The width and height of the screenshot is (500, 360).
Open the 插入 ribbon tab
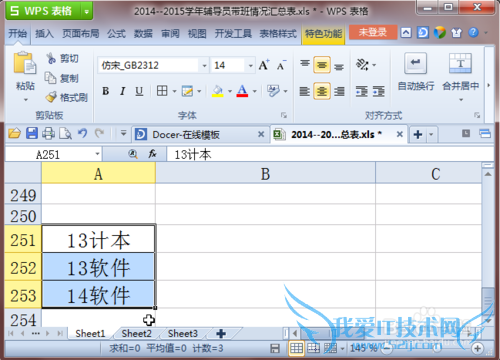tap(44, 33)
